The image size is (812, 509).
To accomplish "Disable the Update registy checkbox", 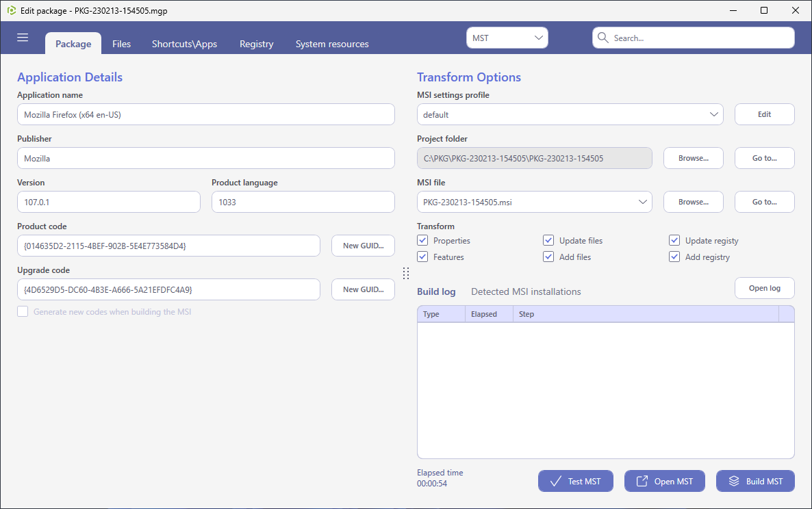I will click(674, 241).
